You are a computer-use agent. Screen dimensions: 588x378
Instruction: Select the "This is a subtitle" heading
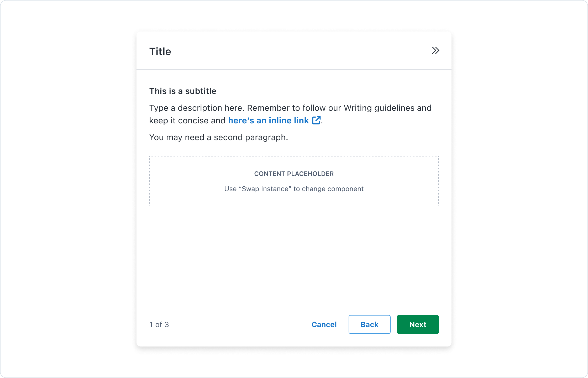[x=183, y=91]
